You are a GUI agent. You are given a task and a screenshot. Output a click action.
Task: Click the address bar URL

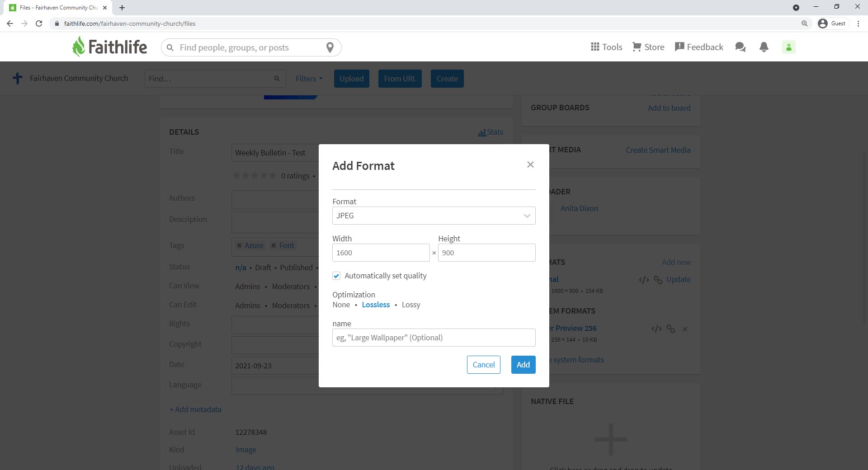point(130,23)
